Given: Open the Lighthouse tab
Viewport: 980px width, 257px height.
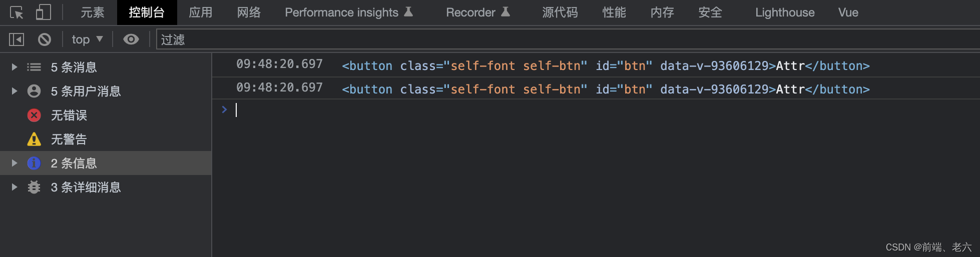Looking at the screenshot, I should [785, 12].
